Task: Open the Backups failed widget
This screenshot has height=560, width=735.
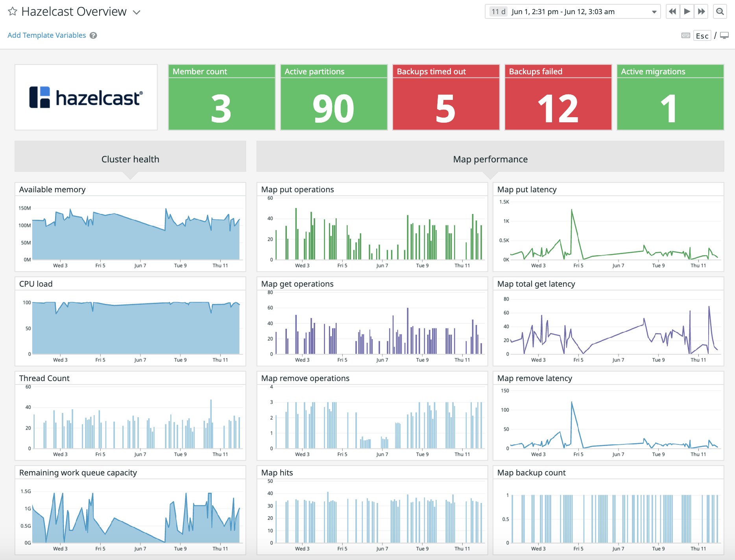Action: coord(558,97)
